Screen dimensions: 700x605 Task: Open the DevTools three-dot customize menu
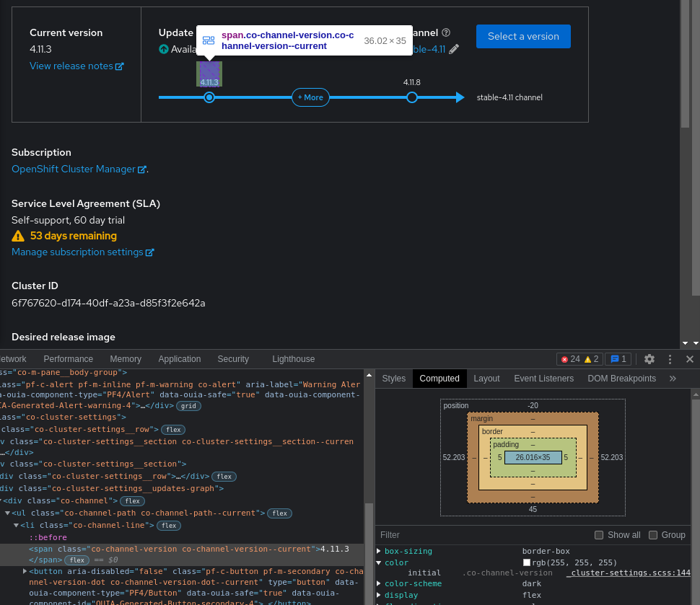670,358
